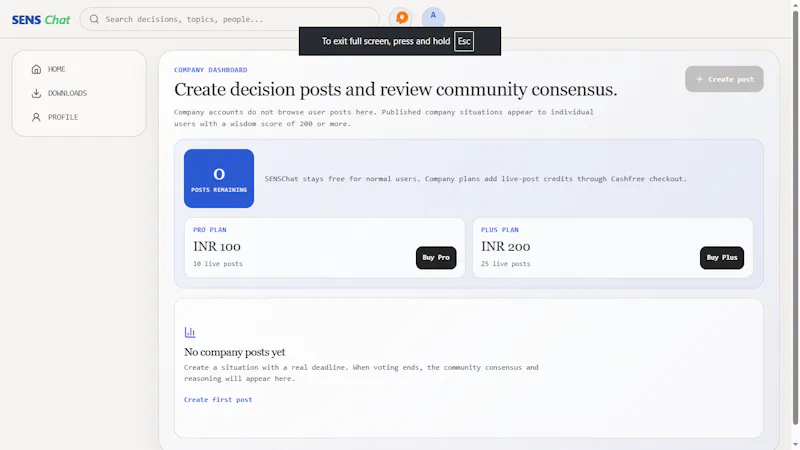Click the Home house icon
This screenshot has width=800, height=450.
36,69
